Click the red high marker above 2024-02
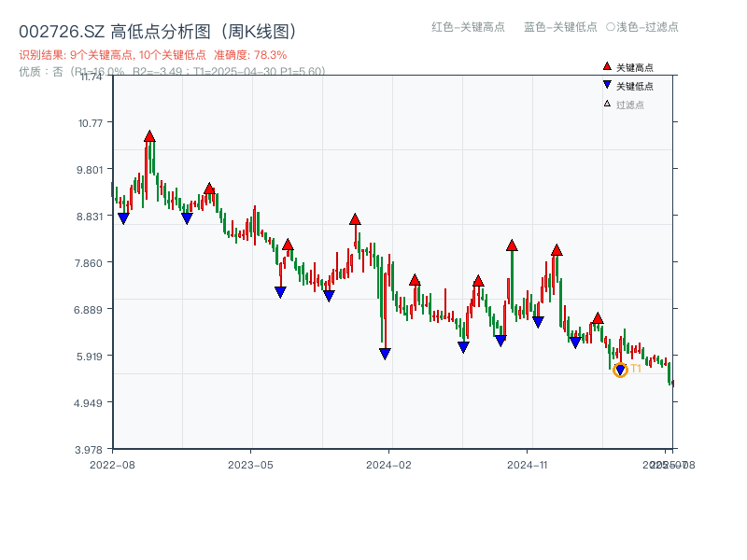 tap(354, 218)
